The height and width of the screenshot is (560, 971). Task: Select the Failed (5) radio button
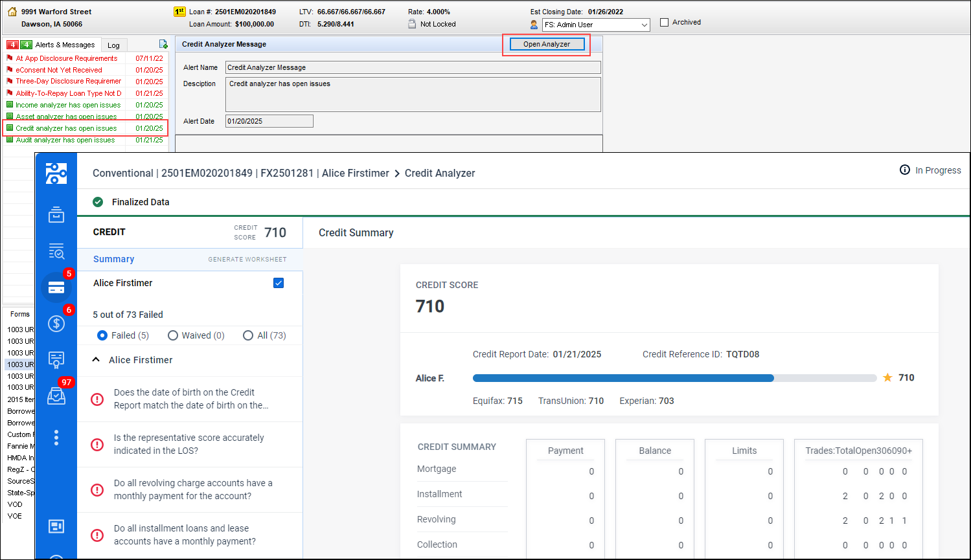(102, 335)
